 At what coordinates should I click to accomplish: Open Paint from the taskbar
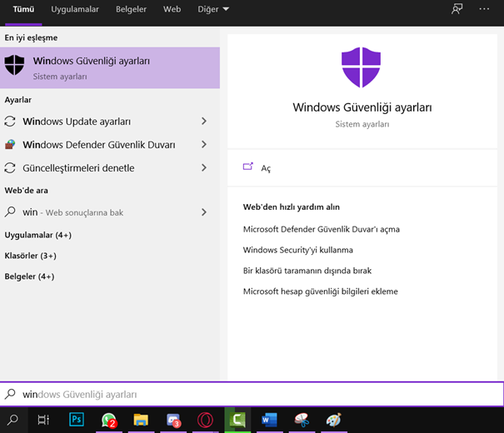click(334, 420)
